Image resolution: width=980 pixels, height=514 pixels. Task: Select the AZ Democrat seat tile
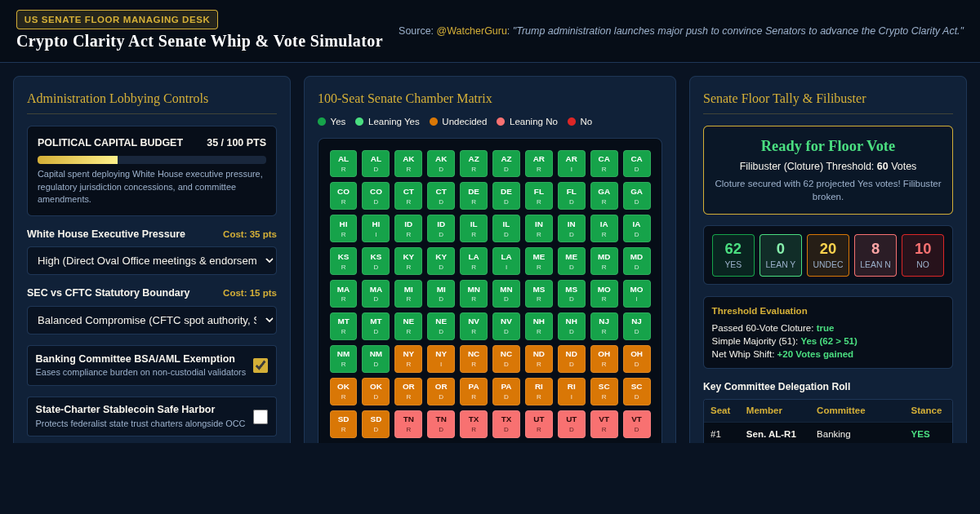[506, 163]
